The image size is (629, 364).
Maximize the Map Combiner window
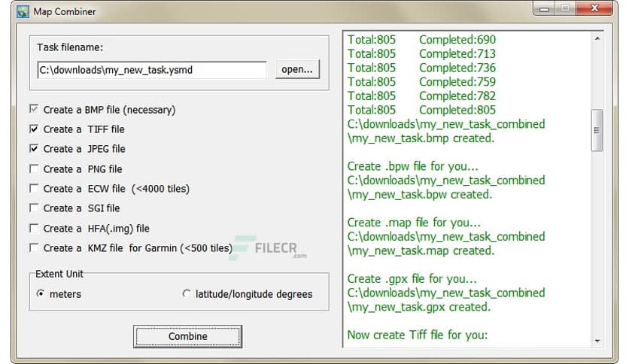coord(565,9)
